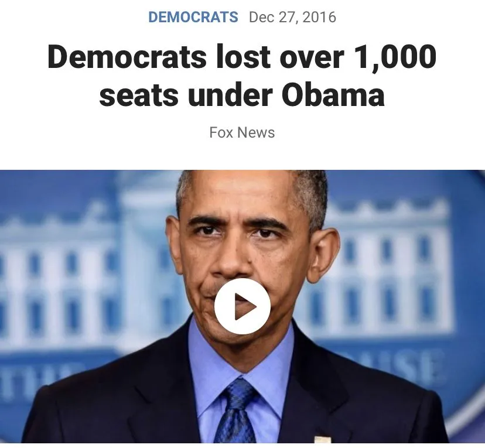Select the Dec 27, 2016 date text
Image resolution: width=485 pixels, height=448 pixels.
click(x=292, y=17)
